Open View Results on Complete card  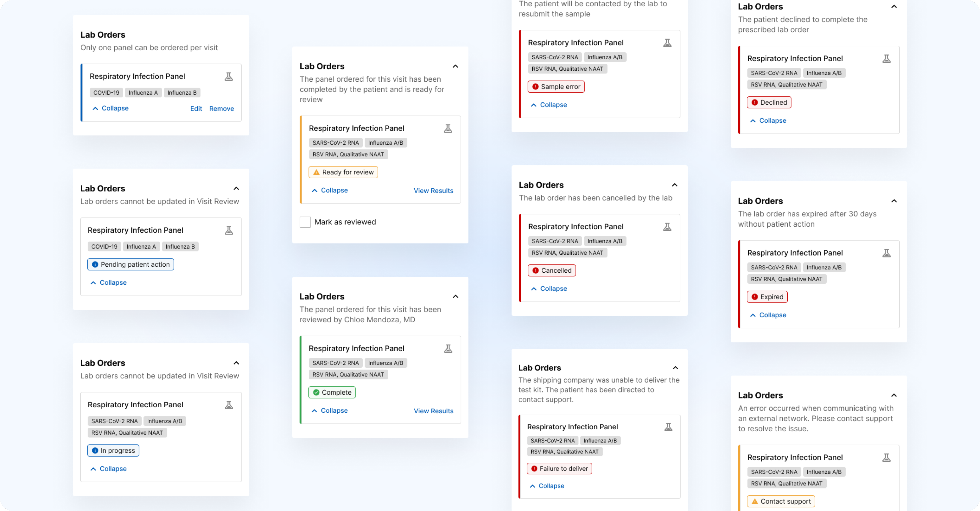pos(433,411)
